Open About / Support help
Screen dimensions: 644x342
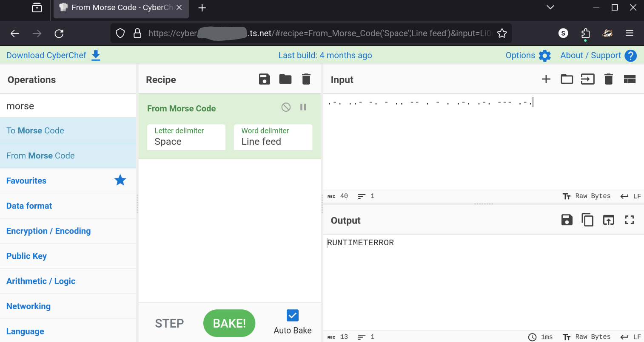(598, 55)
